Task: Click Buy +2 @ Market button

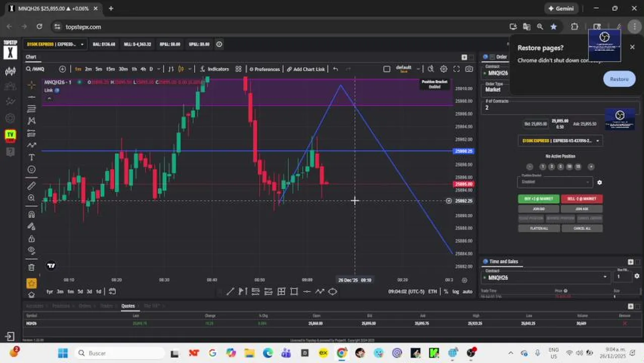Action: (539, 199)
